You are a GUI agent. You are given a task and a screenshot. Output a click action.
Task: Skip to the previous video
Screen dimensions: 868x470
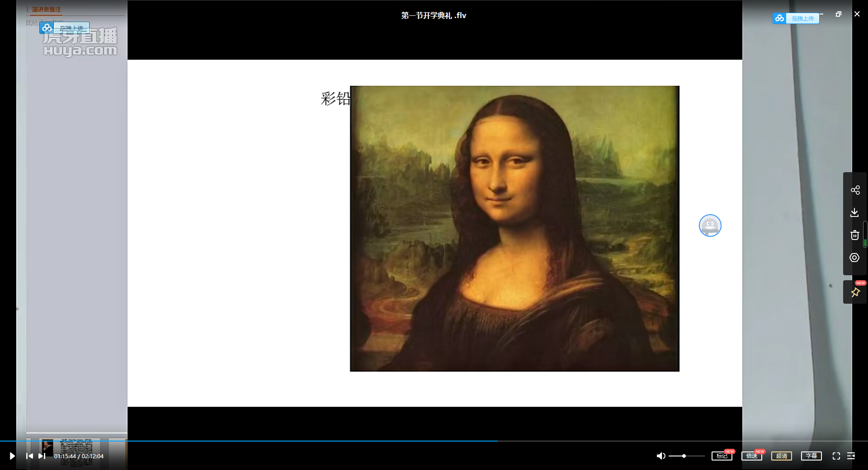(29, 456)
